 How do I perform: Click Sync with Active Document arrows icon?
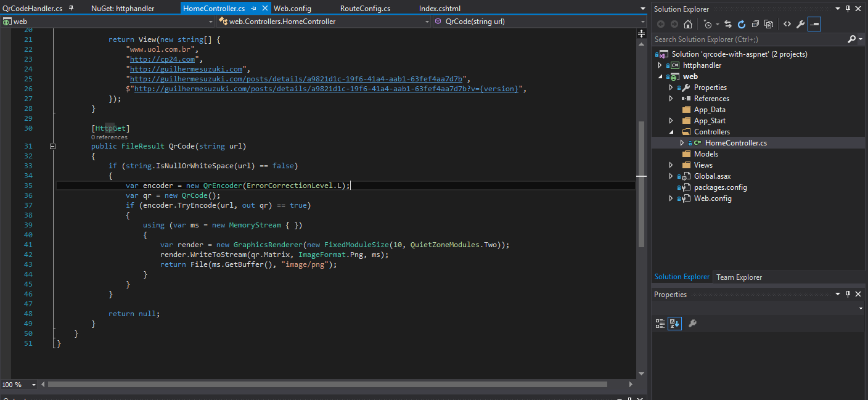click(728, 24)
